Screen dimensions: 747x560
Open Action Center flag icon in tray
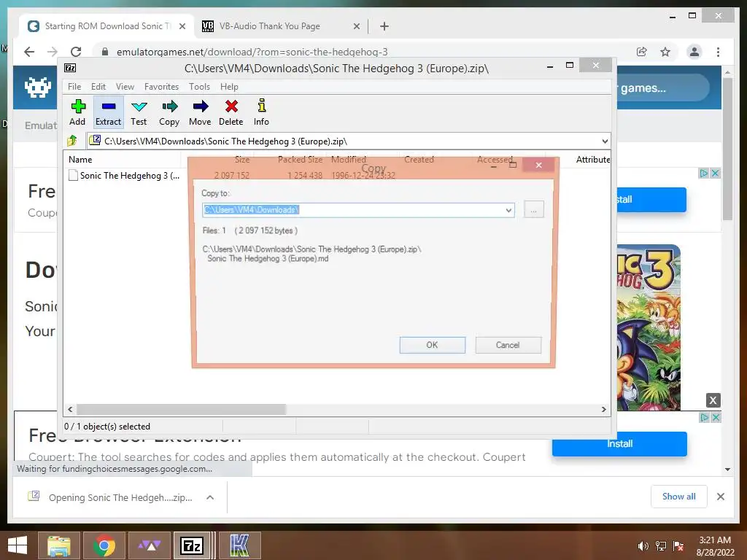click(x=678, y=546)
